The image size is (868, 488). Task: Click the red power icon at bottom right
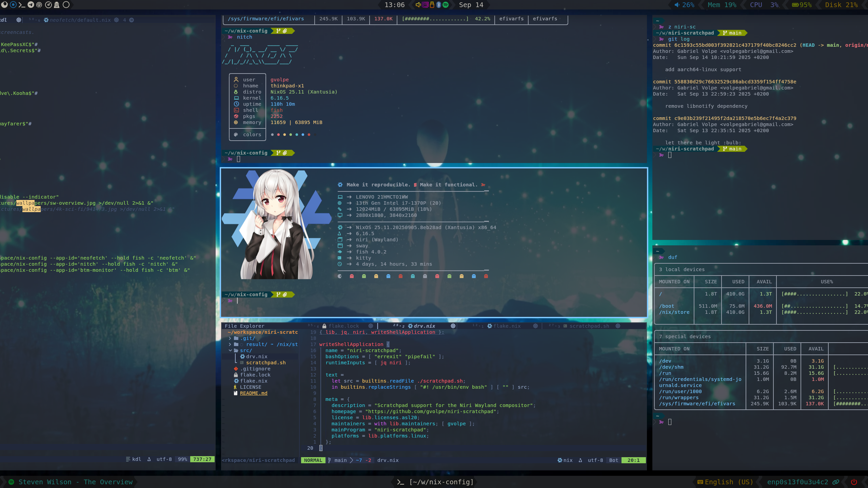pos(854,482)
